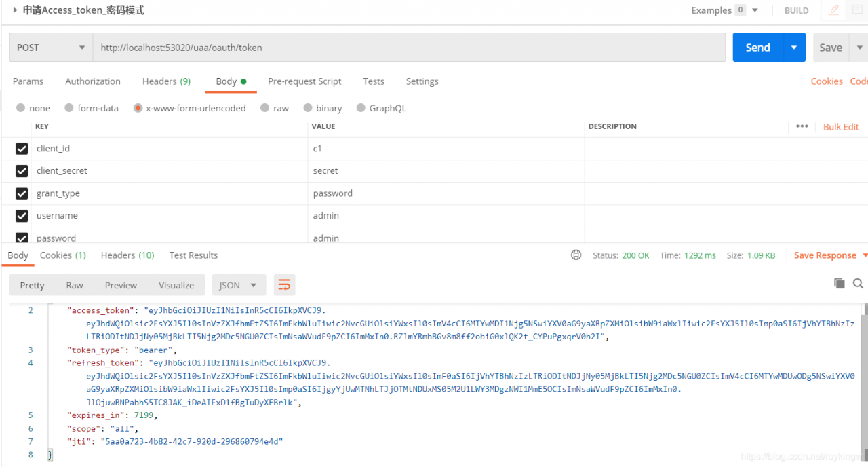Image resolution: width=868 pixels, height=467 pixels.
Task: Click the secret value cell
Action: tap(446, 171)
